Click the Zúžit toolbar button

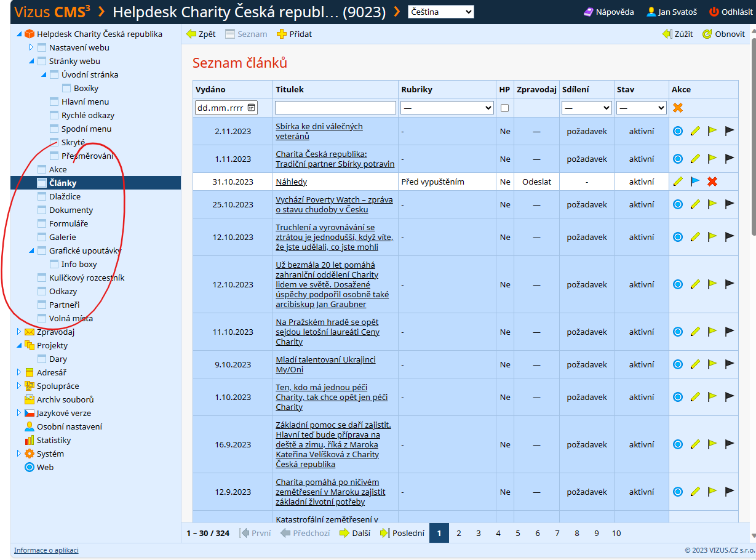(x=678, y=34)
